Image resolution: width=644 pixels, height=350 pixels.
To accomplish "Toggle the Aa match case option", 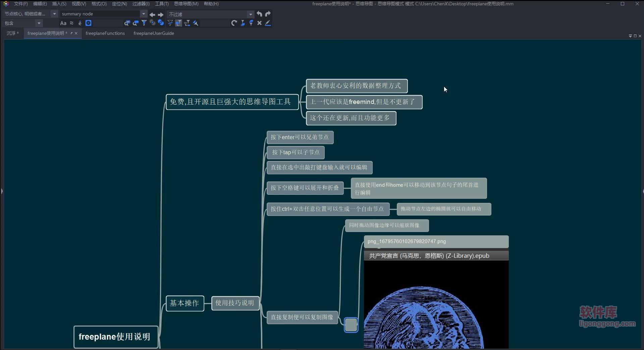I will [x=63, y=23].
